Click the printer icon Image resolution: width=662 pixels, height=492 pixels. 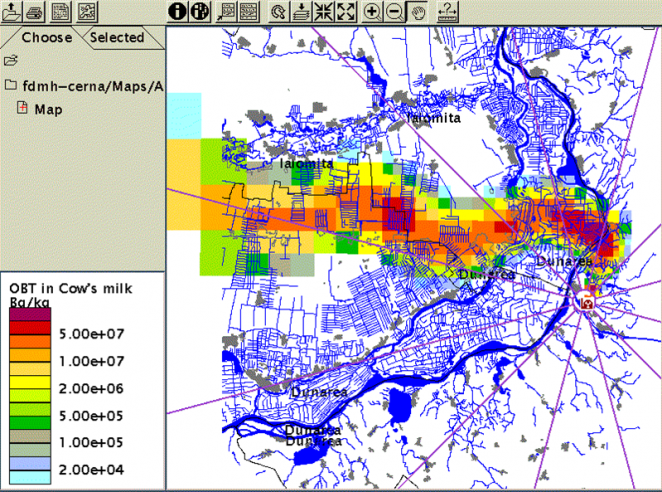coord(35,12)
